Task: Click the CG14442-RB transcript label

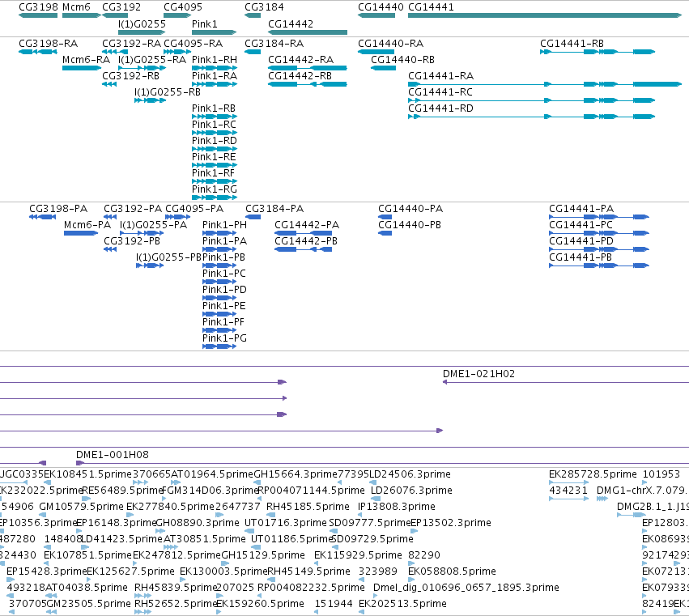Action: click(300, 75)
